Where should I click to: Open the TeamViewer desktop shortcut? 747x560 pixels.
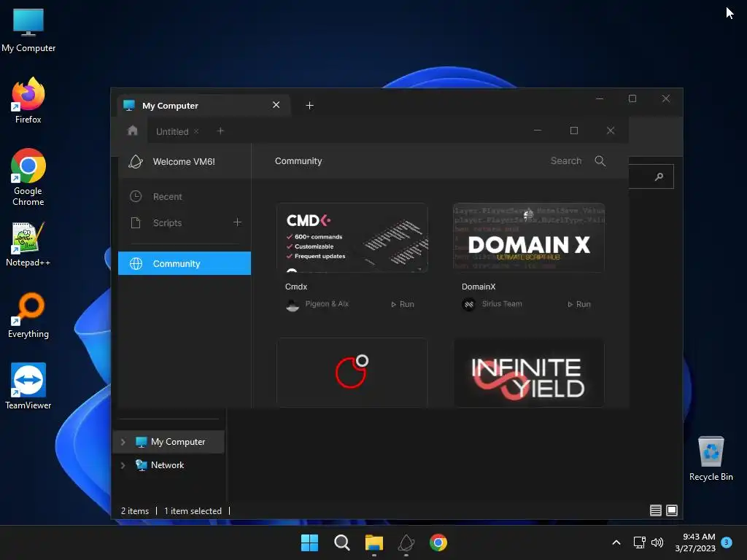click(x=28, y=386)
